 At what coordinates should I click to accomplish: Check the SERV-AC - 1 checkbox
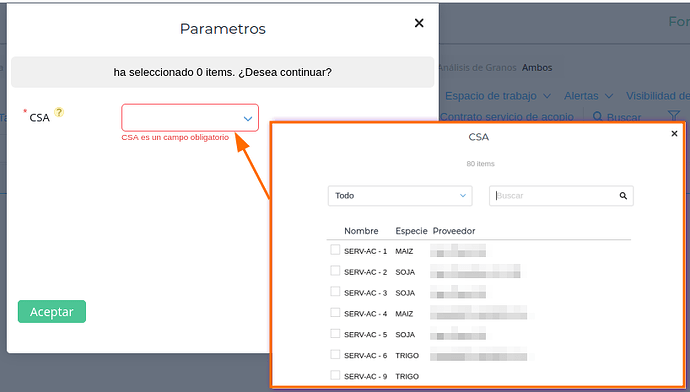(x=335, y=250)
